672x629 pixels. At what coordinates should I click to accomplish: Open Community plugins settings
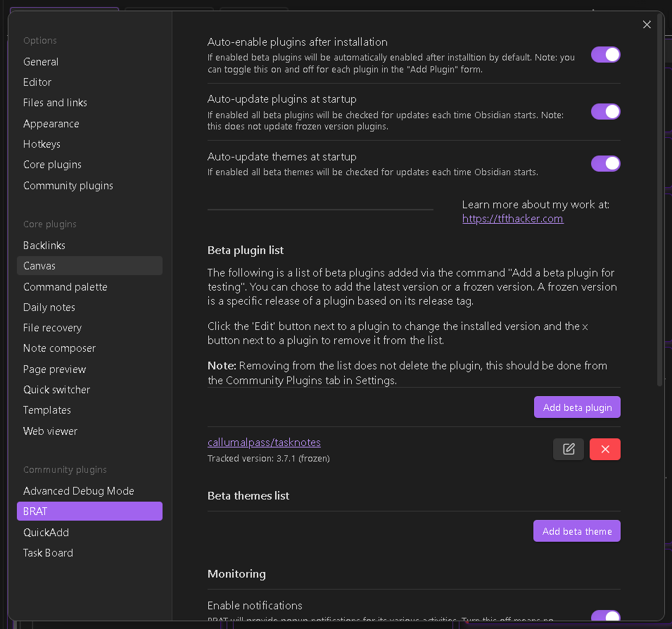(89, 186)
